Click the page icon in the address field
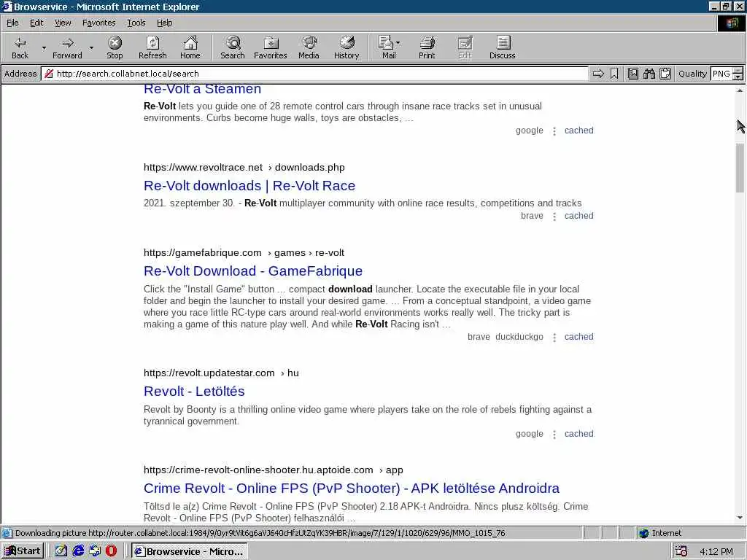Image resolution: width=747 pixels, height=560 pixels. point(49,74)
